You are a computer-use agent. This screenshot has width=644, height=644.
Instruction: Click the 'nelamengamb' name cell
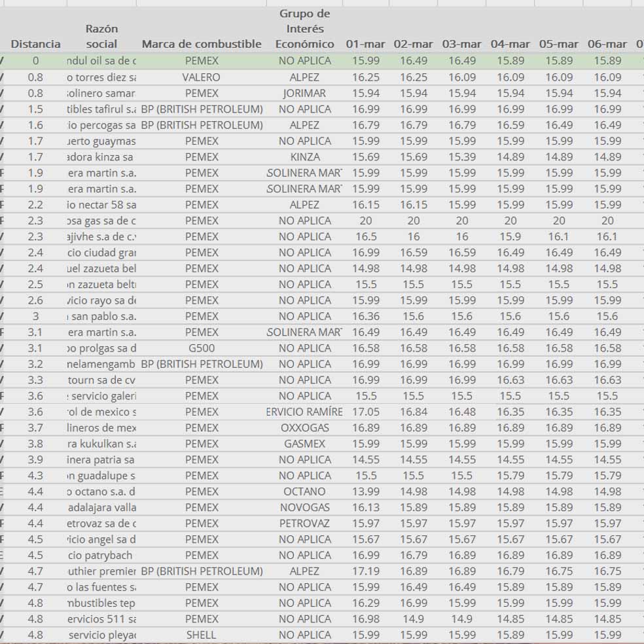pos(102,365)
